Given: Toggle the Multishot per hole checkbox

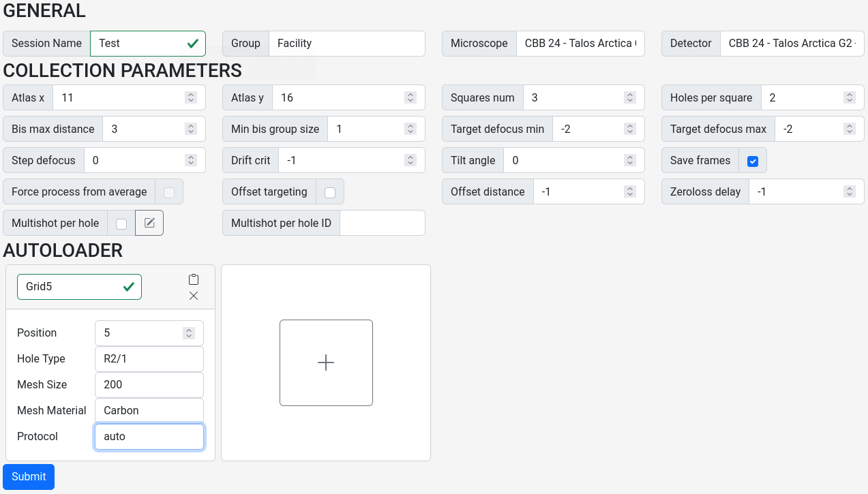Looking at the screenshot, I should 121,222.
